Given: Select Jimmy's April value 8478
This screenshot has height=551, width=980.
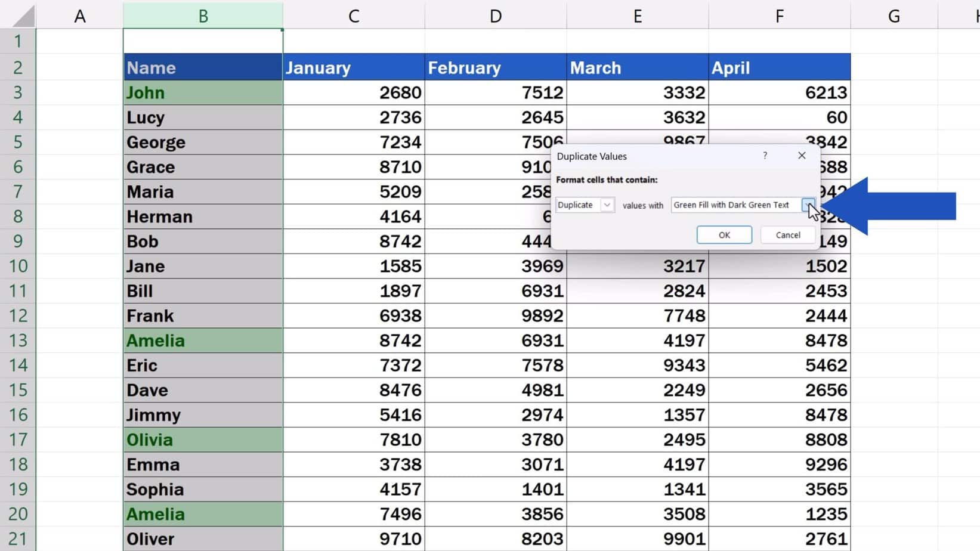Looking at the screenshot, I should tap(779, 414).
